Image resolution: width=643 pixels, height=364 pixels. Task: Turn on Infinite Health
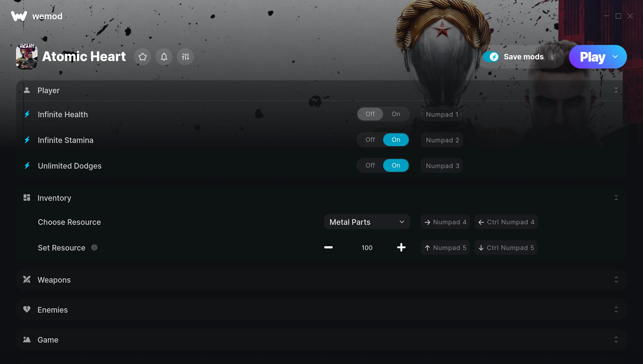tap(396, 114)
